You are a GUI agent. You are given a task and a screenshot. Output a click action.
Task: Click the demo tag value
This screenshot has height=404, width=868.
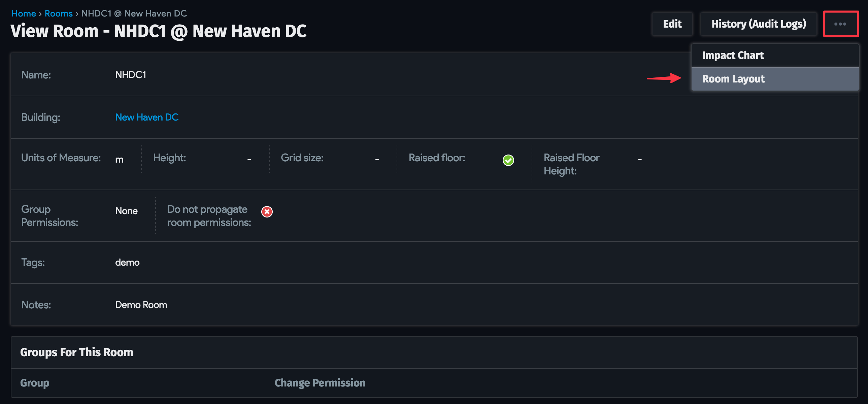point(127,262)
